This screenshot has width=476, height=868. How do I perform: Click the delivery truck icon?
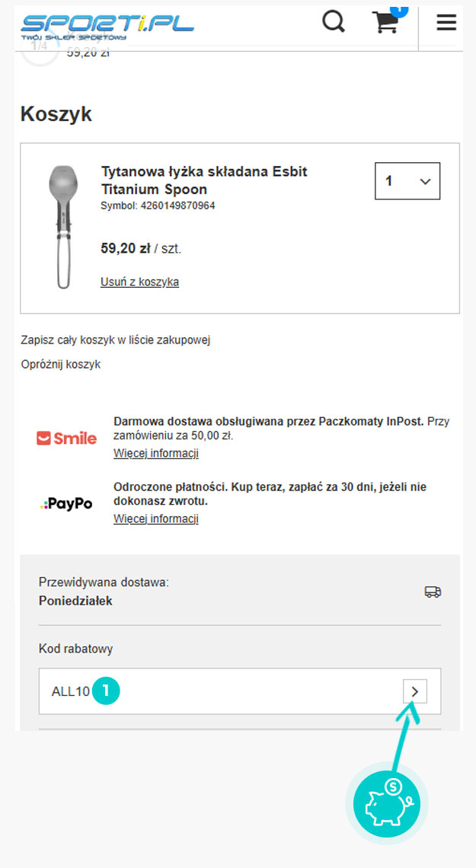[x=433, y=591]
